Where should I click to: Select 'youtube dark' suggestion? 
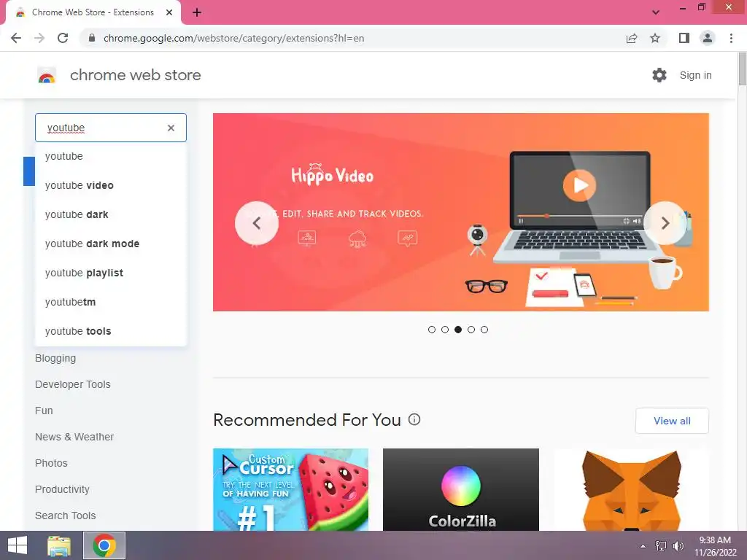[111, 214]
